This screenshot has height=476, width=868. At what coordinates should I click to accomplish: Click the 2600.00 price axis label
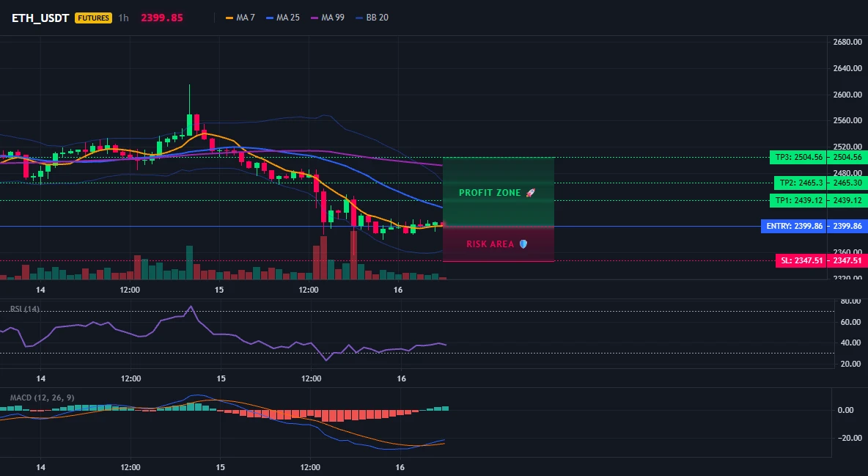click(x=847, y=94)
